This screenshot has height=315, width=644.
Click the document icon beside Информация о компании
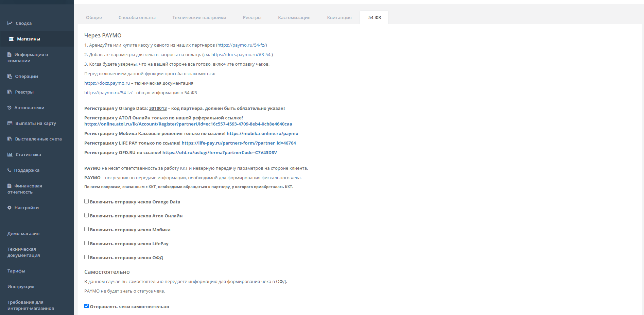(10, 55)
